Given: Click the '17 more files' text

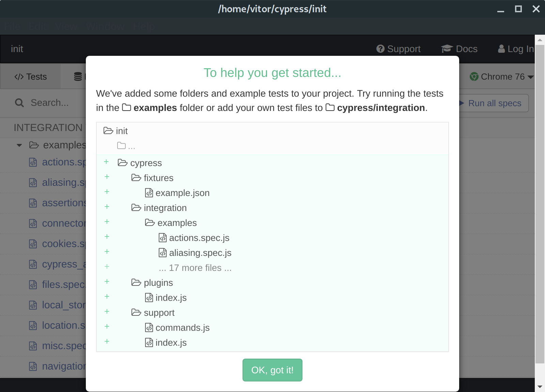Looking at the screenshot, I should click(x=195, y=268).
